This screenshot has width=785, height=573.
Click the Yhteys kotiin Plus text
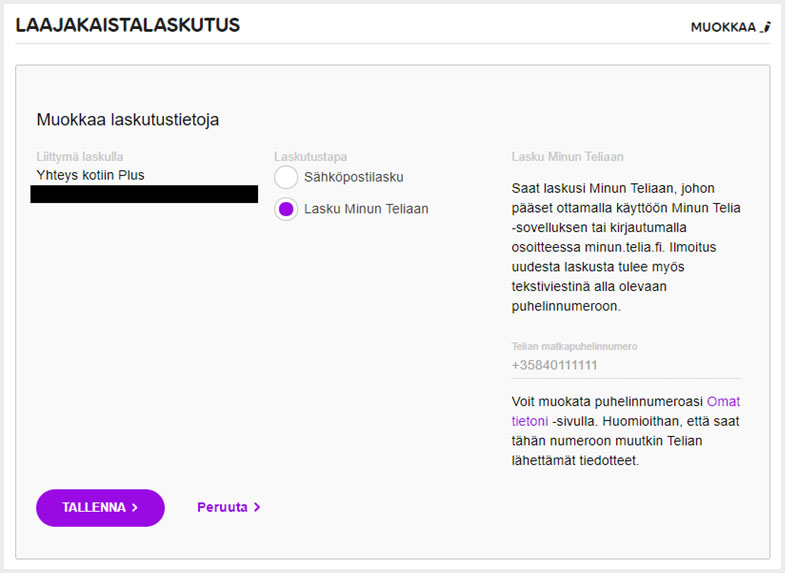91,175
